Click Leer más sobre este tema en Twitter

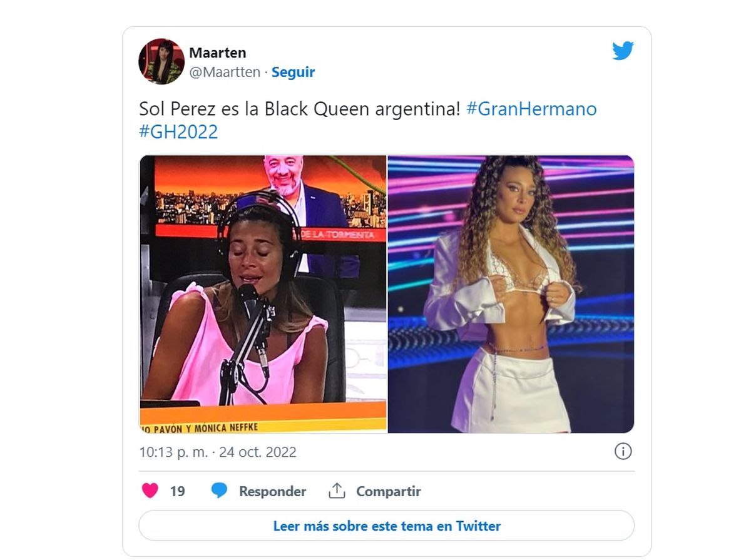tap(387, 526)
